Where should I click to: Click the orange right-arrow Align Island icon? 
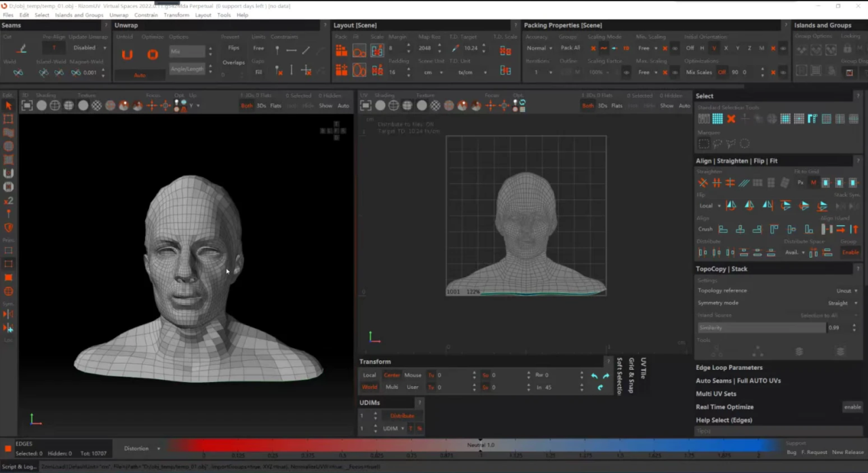(841, 229)
